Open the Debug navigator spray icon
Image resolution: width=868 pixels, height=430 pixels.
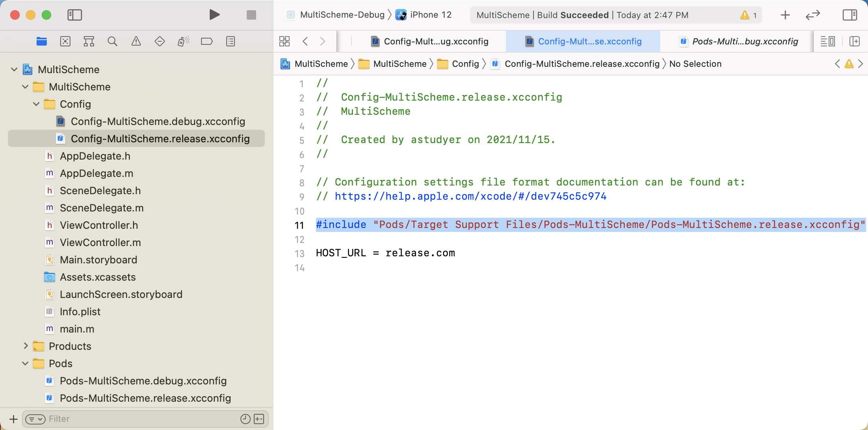183,41
